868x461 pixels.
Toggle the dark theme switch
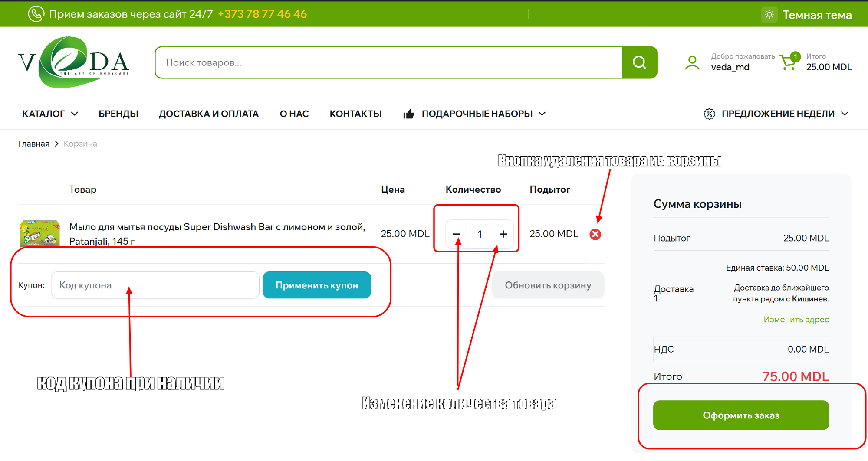(x=769, y=15)
